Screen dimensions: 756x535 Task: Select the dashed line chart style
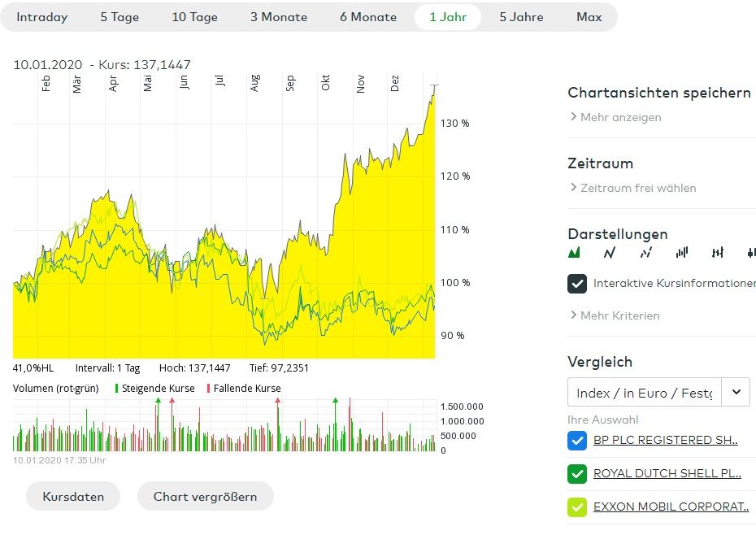(645, 253)
